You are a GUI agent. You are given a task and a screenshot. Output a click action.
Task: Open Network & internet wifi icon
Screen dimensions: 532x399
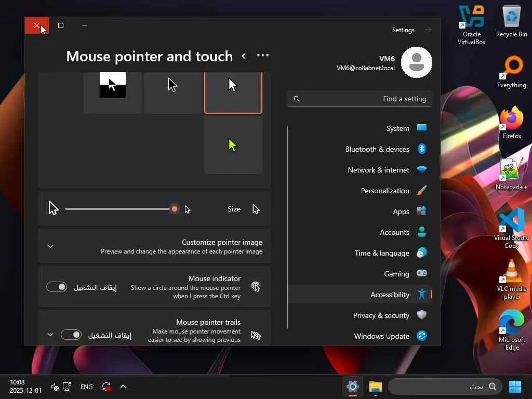coord(422,170)
